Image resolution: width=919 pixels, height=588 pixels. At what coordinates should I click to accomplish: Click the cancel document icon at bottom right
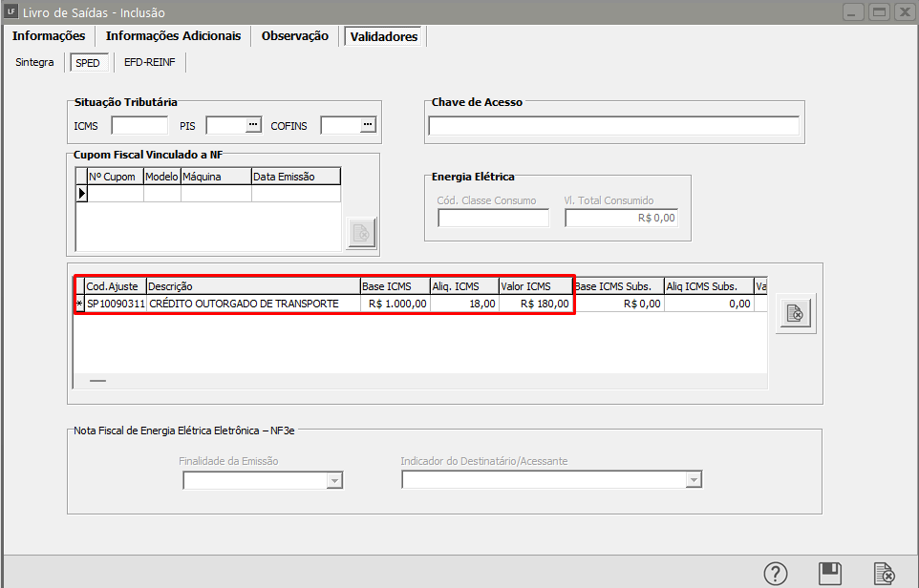click(x=885, y=574)
